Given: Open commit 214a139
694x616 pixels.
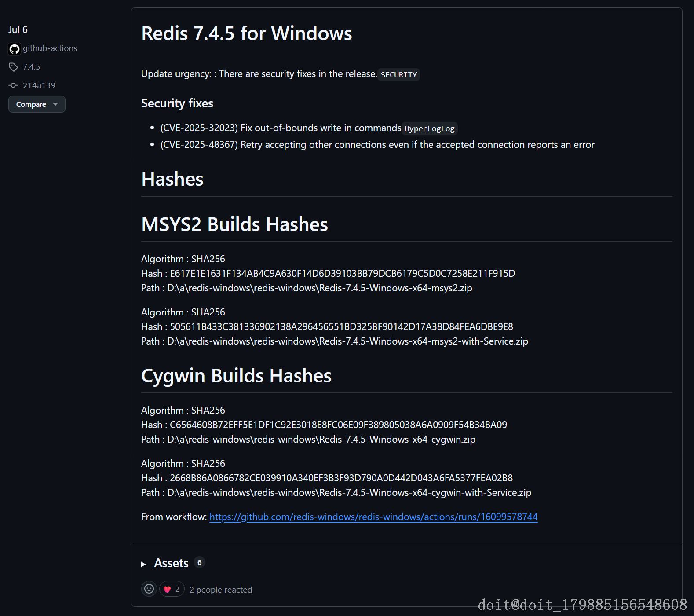Looking at the screenshot, I should click(39, 85).
